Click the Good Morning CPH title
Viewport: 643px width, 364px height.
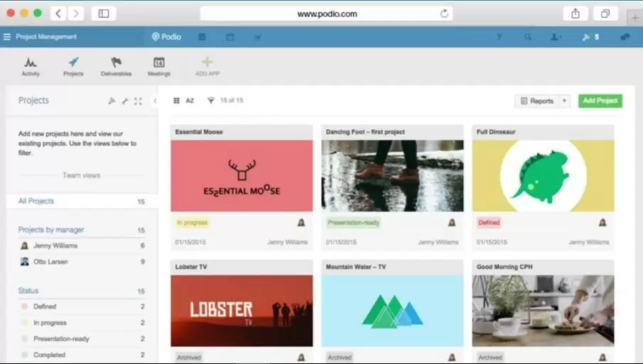pos(504,267)
